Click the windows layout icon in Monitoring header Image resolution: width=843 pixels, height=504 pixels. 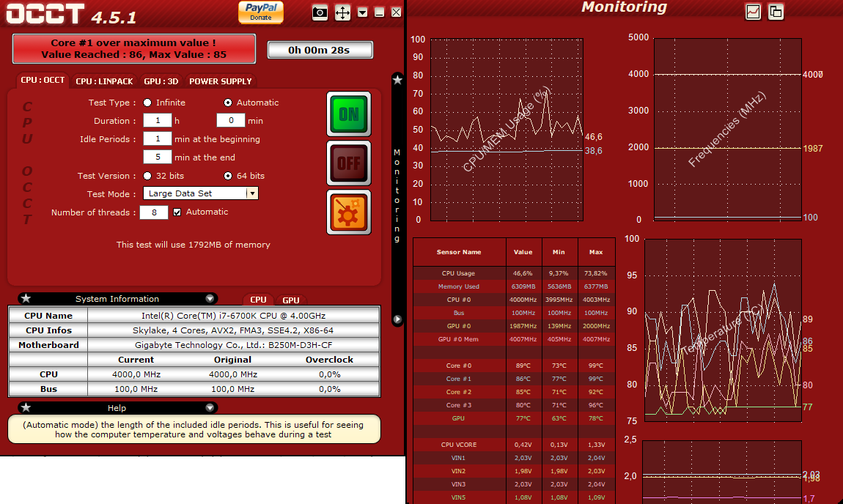(x=776, y=11)
